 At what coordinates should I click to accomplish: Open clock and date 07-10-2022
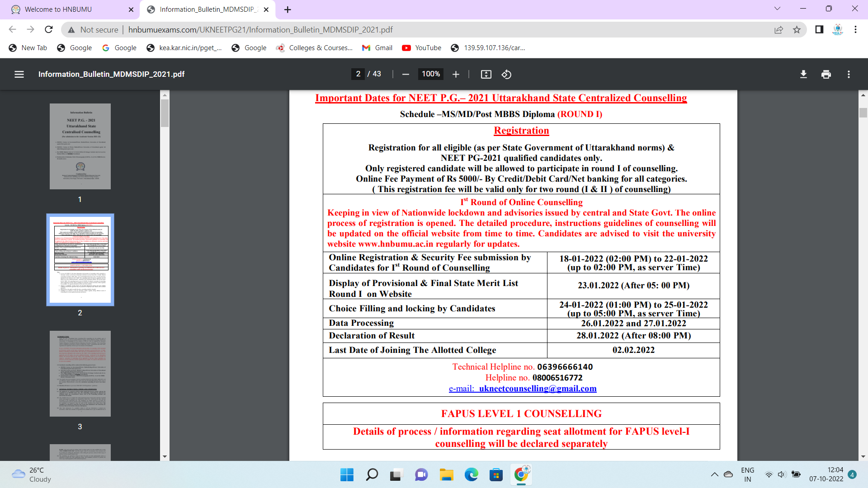(x=826, y=474)
